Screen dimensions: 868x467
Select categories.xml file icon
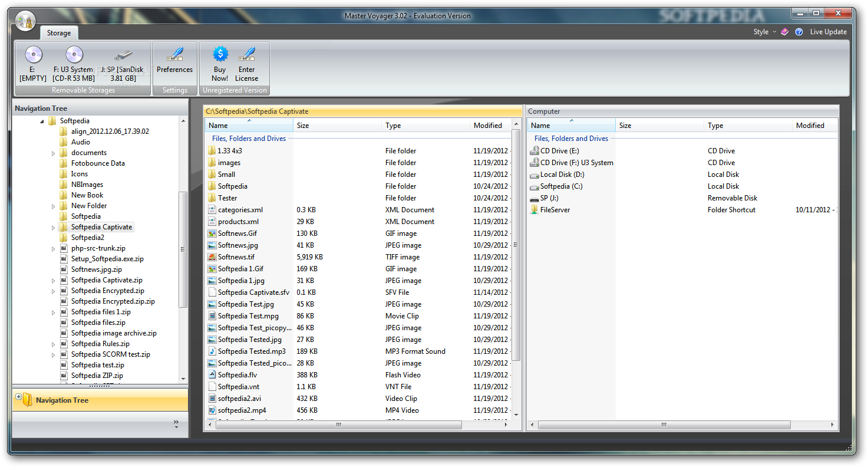212,210
